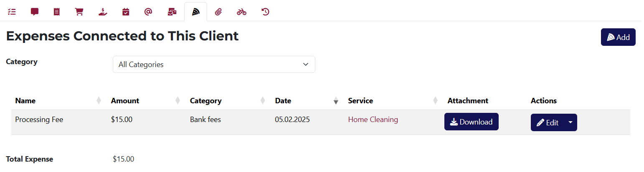Open the @ email tab icon
Viewport: 644px width, 172px height.
[x=148, y=12]
